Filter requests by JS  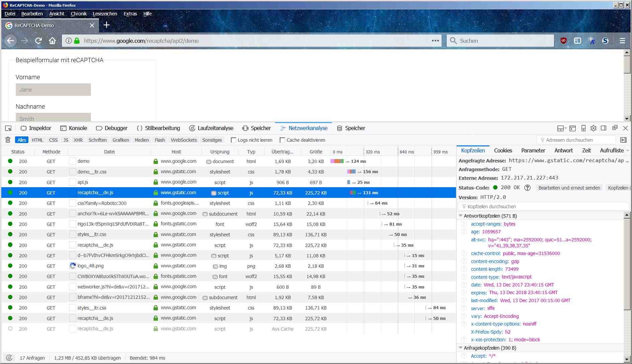66,140
